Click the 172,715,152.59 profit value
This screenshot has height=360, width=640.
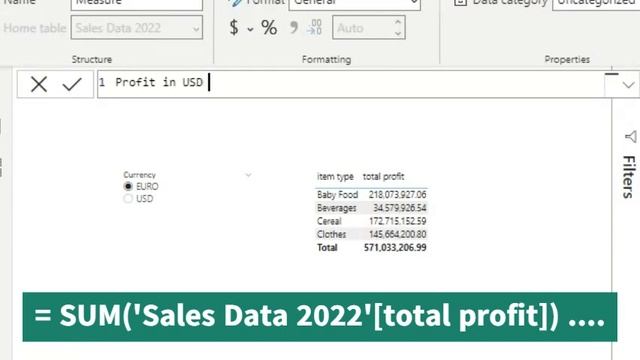398,221
